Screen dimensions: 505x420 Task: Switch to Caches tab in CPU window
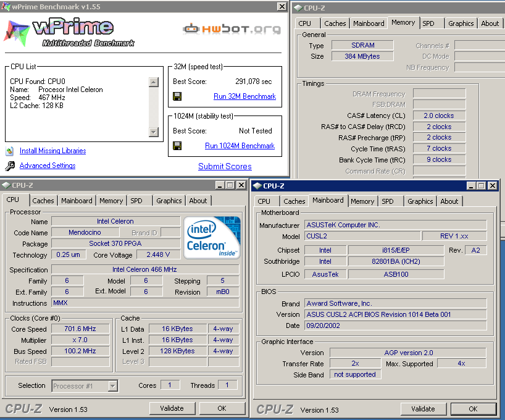click(43, 201)
